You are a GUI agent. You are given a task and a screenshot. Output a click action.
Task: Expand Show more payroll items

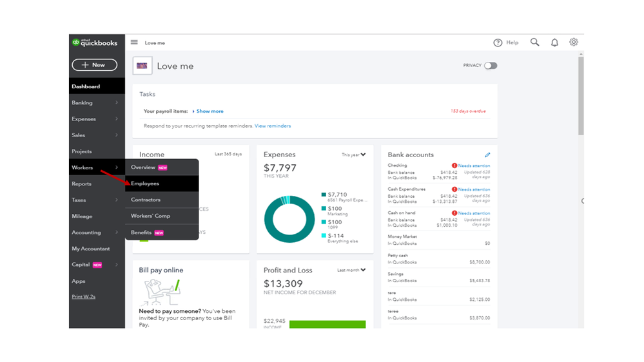click(x=208, y=111)
